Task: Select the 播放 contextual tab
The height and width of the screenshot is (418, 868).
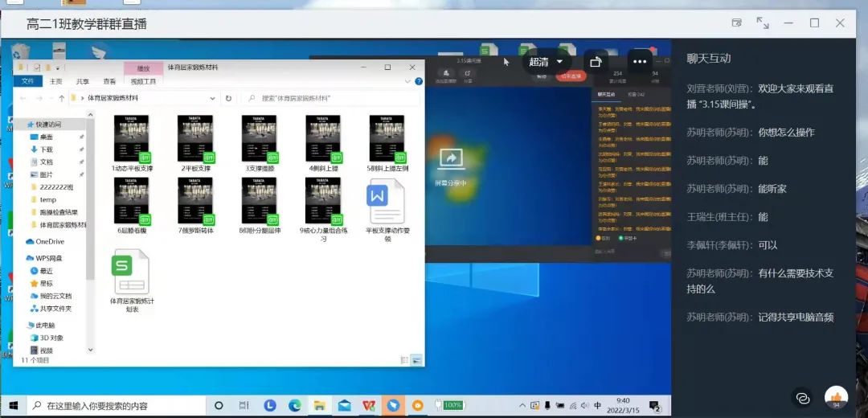Action: [x=143, y=68]
